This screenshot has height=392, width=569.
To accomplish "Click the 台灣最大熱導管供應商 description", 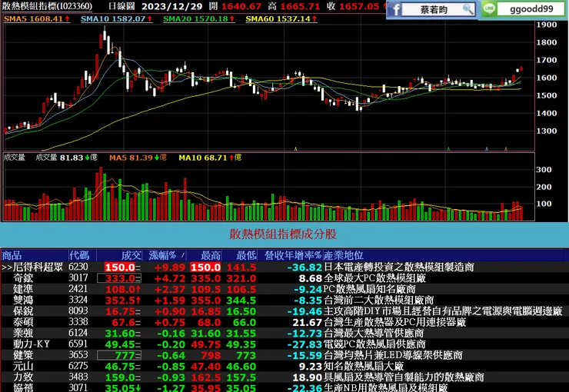I will pyautogui.click(x=374, y=334).
